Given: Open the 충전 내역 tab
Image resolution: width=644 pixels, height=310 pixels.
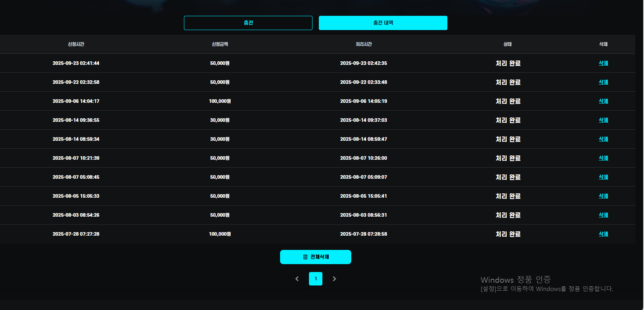Looking at the screenshot, I should (x=383, y=23).
